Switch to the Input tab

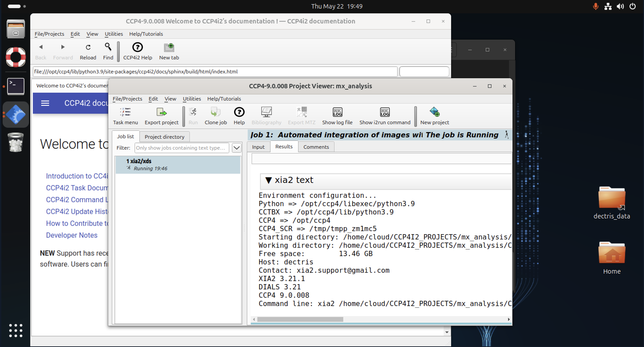point(258,147)
